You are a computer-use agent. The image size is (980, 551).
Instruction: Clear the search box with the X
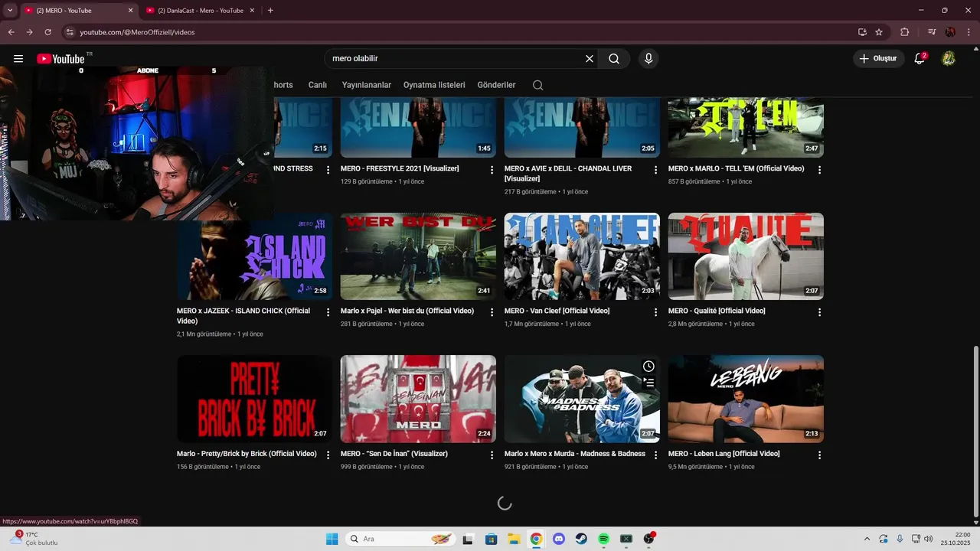point(590,59)
